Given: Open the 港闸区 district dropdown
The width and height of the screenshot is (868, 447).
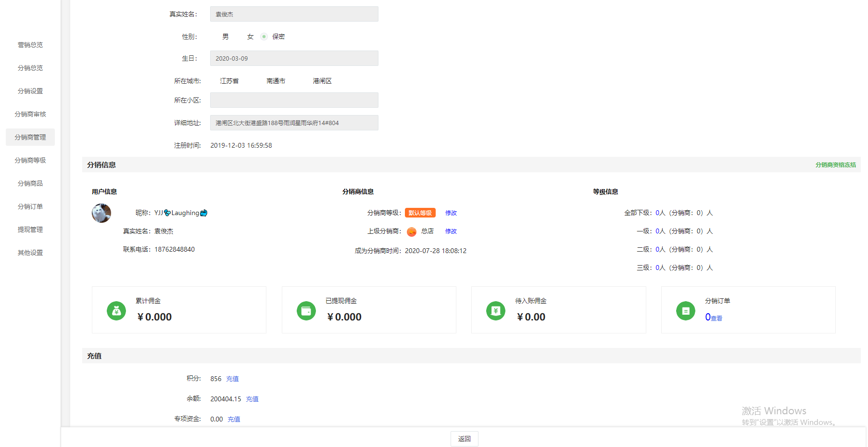Looking at the screenshot, I should point(322,81).
